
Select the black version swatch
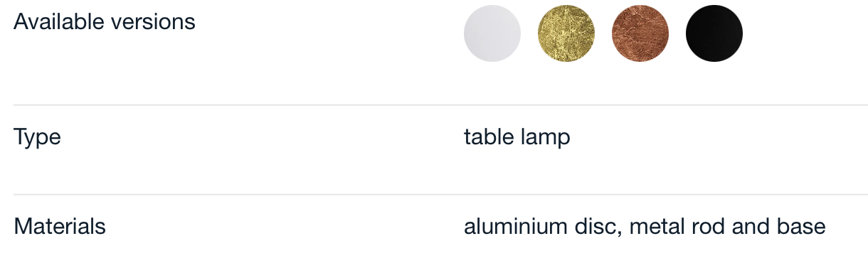click(714, 33)
